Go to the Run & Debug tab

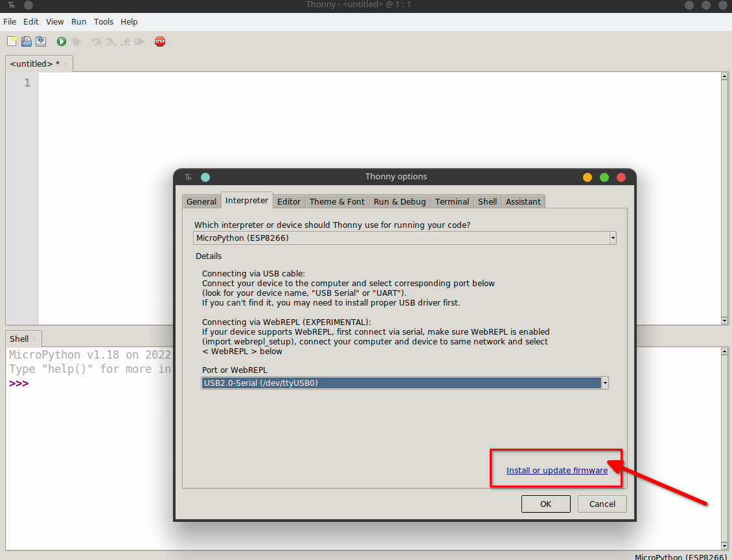(400, 201)
